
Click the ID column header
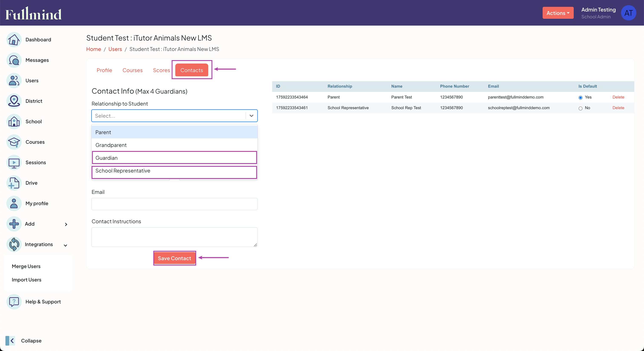click(278, 86)
